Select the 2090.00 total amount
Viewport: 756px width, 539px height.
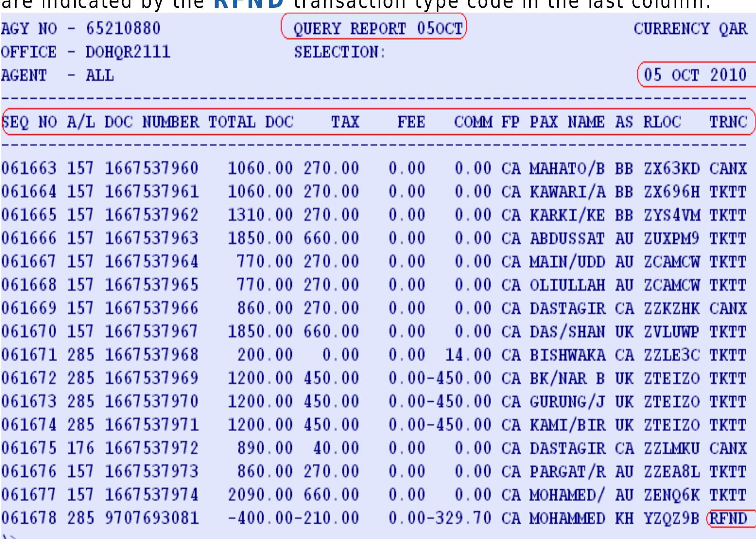[260, 495]
